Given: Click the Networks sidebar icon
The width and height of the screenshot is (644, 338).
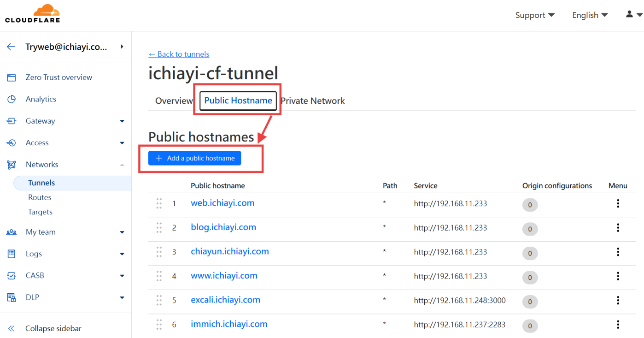Looking at the screenshot, I should (12, 165).
